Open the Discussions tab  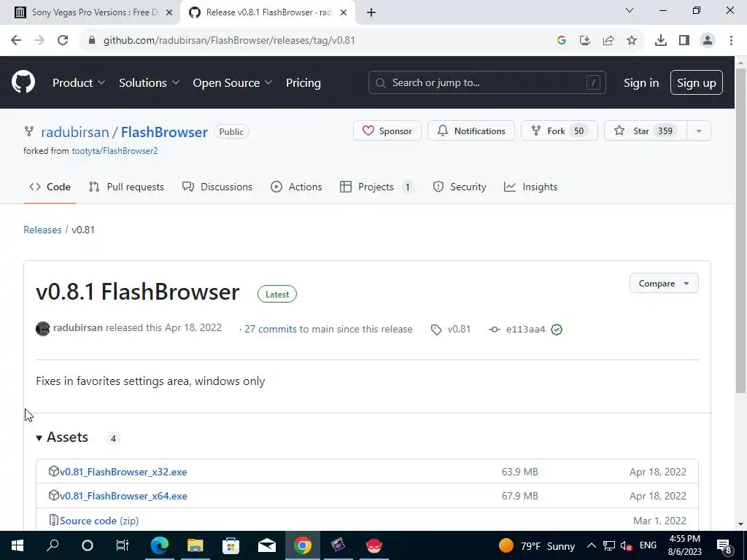(x=217, y=187)
